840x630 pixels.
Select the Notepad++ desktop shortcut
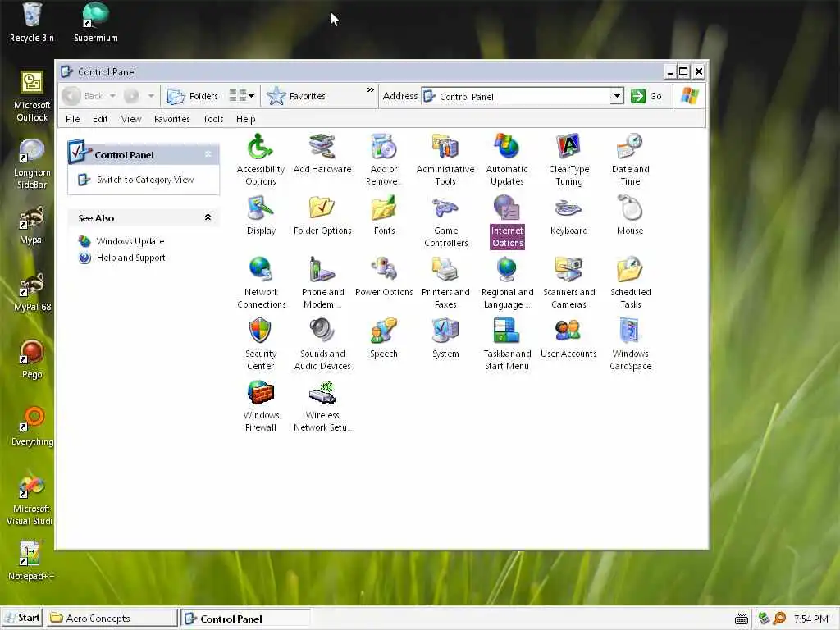pyautogui.click(x=31, y=561)
